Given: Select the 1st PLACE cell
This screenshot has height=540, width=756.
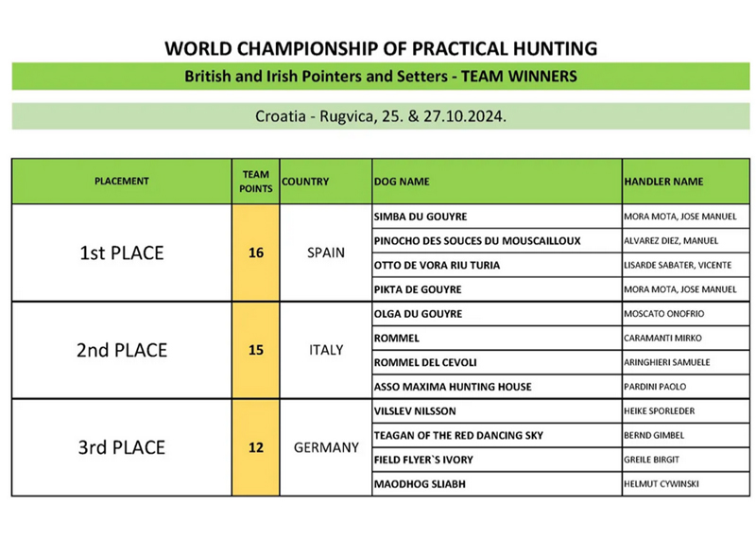Looking at the screenshot, I should point(121,253).
